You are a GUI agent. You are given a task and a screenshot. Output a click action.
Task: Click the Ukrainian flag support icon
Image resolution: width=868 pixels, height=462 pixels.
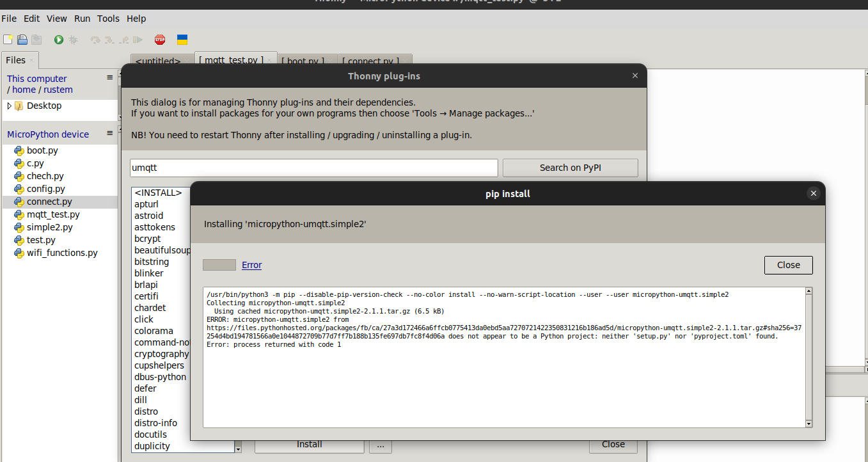click(x=182, y=39)
